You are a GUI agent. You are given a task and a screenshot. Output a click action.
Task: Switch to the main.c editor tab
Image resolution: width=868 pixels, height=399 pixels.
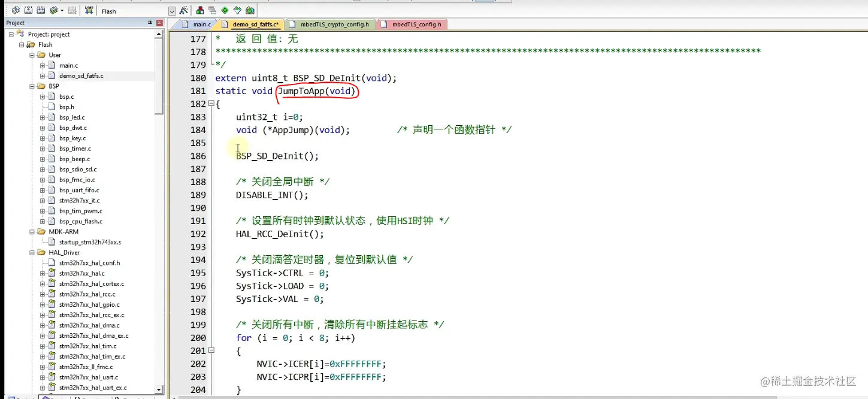196,25
